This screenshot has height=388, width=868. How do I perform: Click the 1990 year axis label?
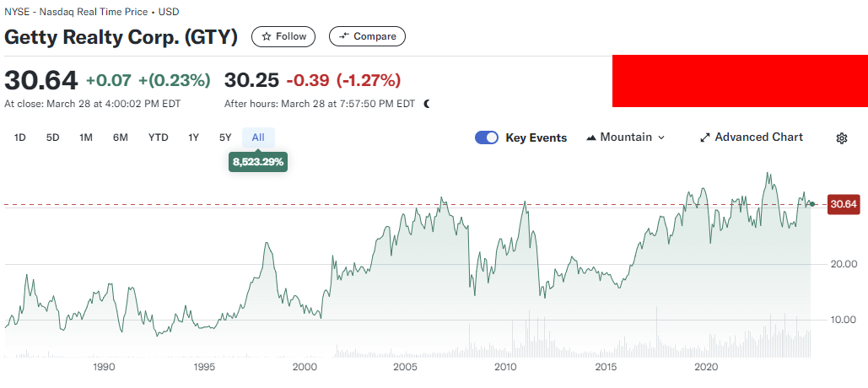pyautogui.click(x=104, y=366)
